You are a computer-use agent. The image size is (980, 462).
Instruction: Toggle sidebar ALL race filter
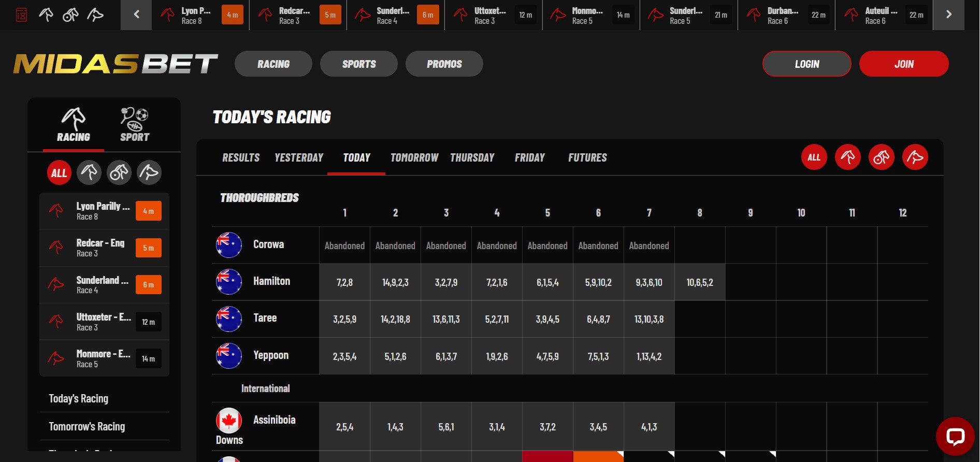point(59,172)
